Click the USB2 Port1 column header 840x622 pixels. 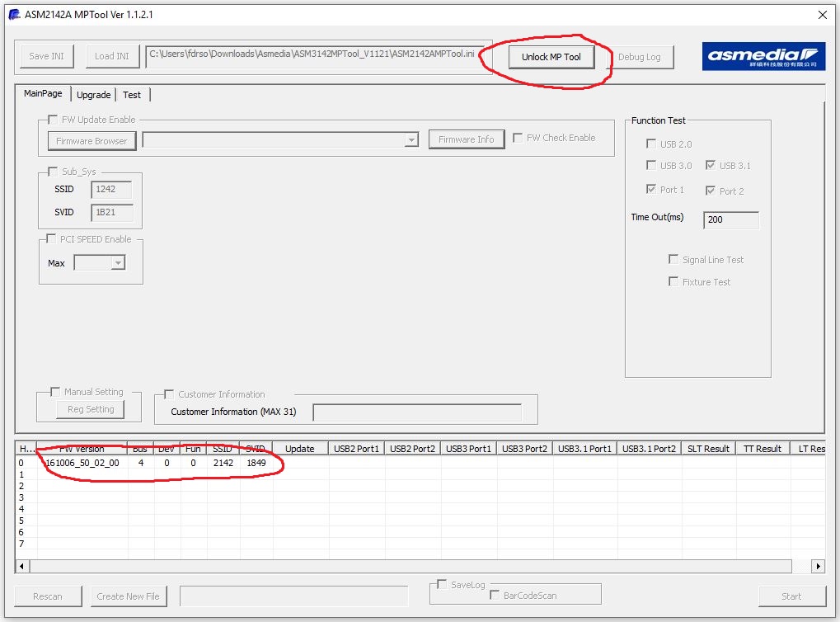coord(356,449)
